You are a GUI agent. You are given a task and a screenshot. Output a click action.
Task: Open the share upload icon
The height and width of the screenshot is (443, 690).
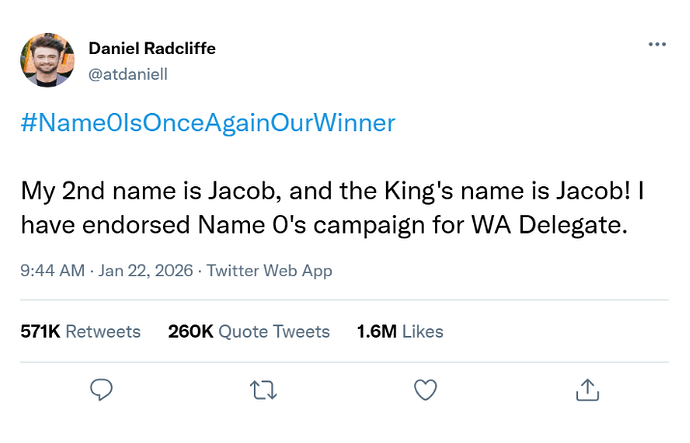point(588,389)
